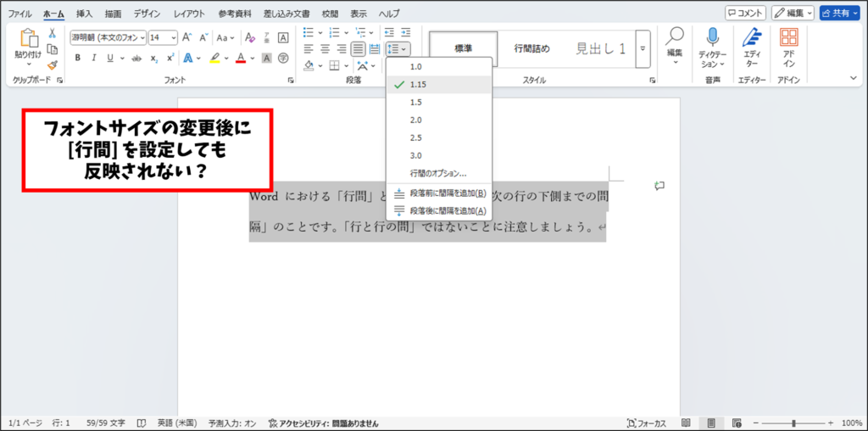
Task: Click the superscript button
Action: tap(171, 58)
